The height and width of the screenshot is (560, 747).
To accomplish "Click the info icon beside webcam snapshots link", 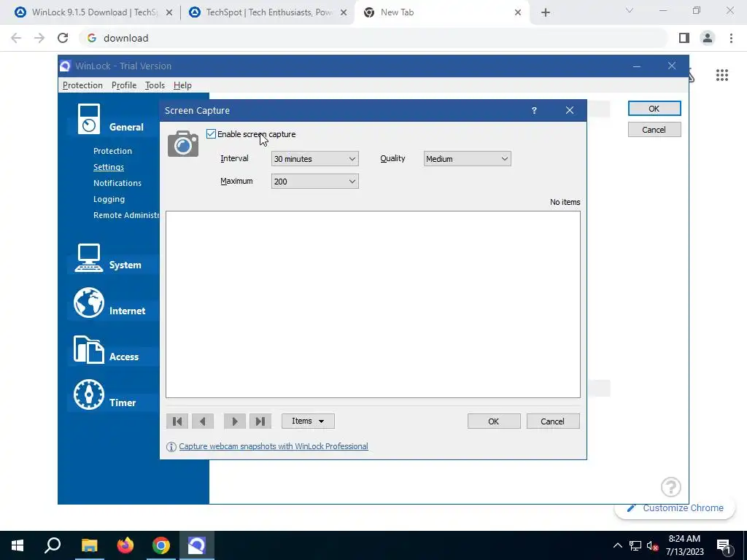I will click(x=171, y=447).
